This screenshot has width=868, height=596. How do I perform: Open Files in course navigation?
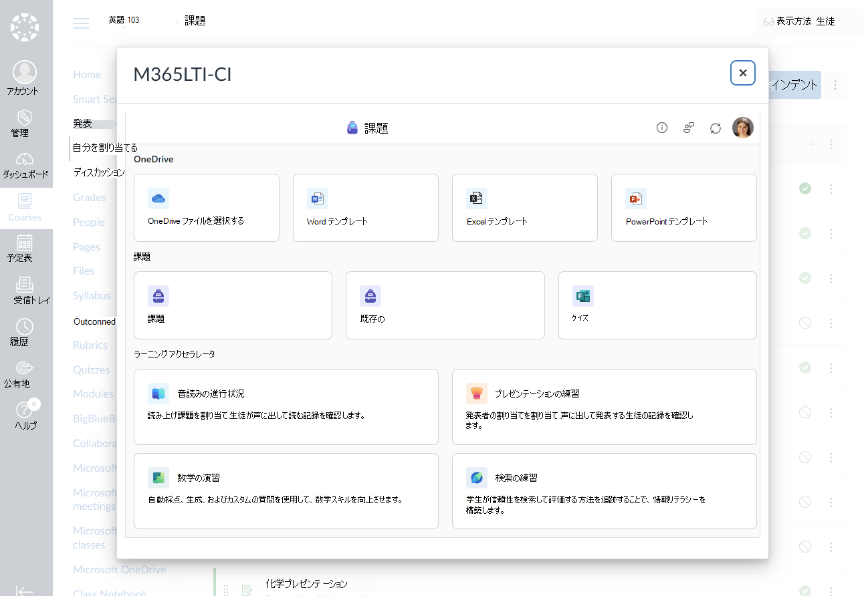click(84, 271)
